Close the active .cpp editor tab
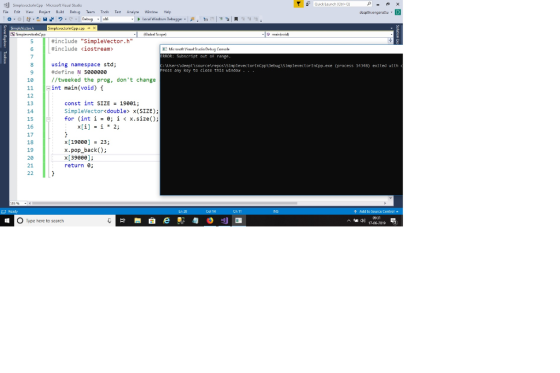Image resolution: width=560 pixels, height=373 pixels. 94,28
